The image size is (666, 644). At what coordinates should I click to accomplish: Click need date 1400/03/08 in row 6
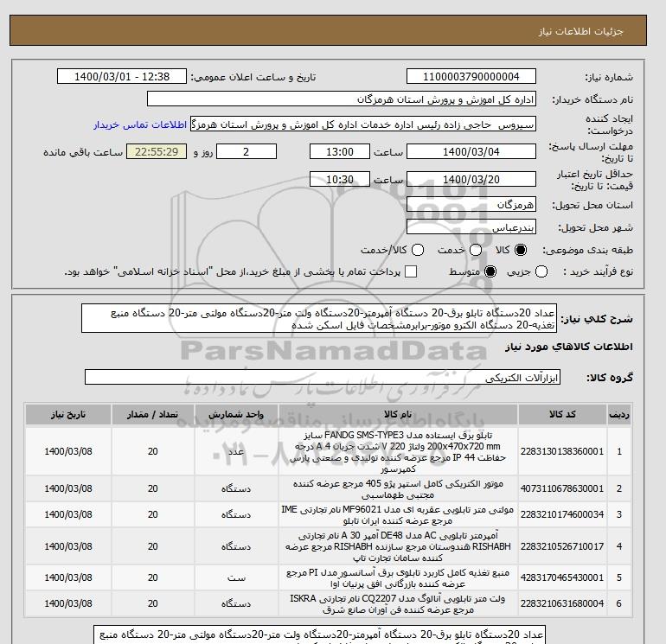[68, 603]
